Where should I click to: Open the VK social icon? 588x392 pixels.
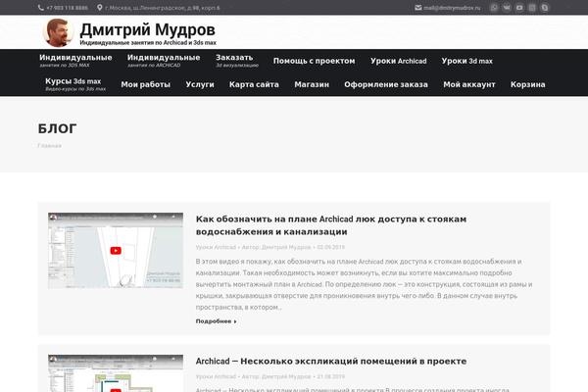(x=507, y=8)
